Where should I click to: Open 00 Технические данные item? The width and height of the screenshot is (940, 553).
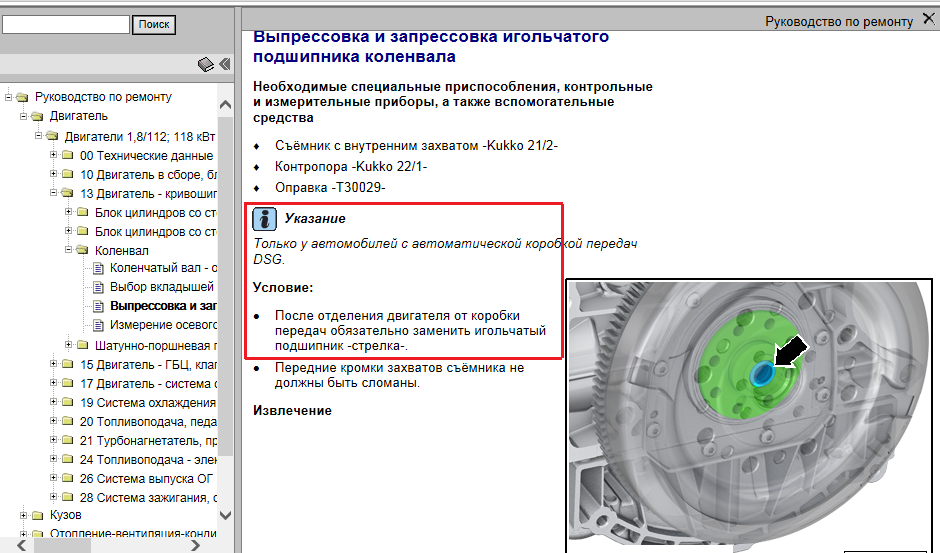click(x=146, y=156)
